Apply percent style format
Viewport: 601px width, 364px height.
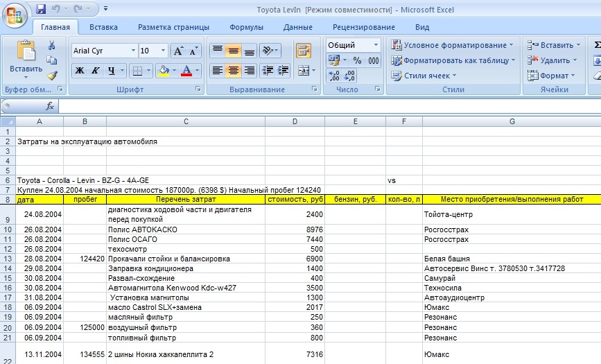point(357,60)
